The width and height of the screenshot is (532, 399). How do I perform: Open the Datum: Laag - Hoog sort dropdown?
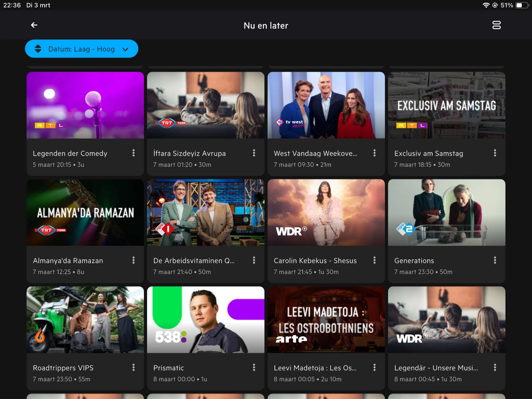tap(81, 49)
